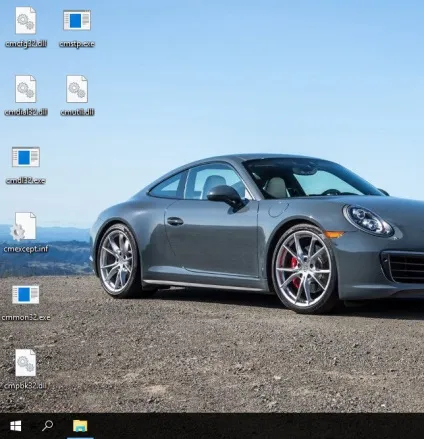Click the cmutil.dll file name label
424x439 pixels.
point(77,112)
